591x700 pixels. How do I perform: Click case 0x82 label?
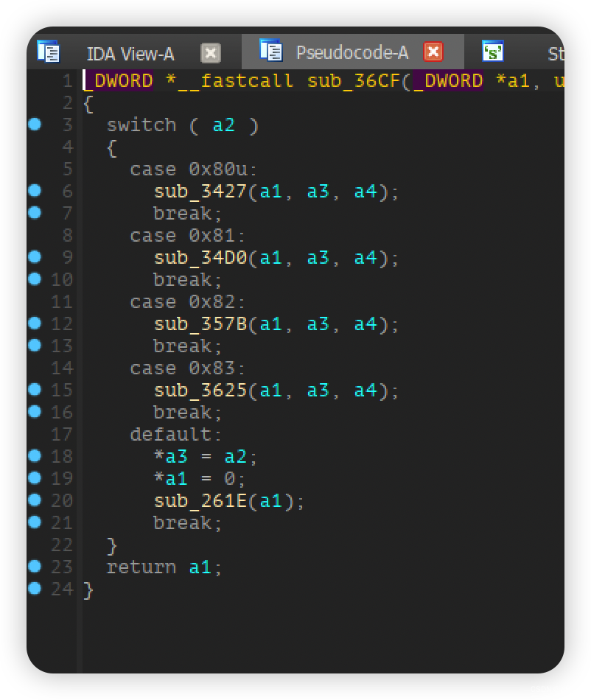(187, 302)
